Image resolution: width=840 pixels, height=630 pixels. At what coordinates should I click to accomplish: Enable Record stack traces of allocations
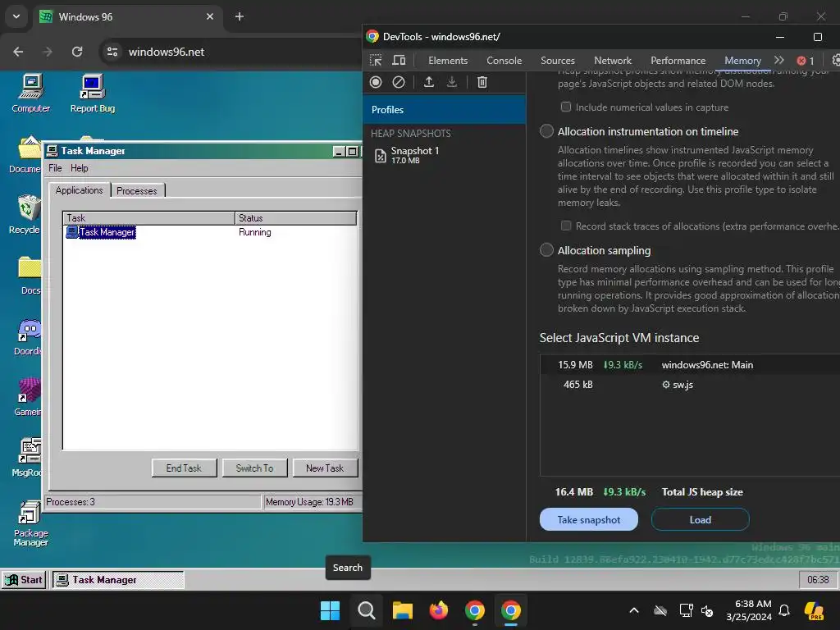point(566,226)
